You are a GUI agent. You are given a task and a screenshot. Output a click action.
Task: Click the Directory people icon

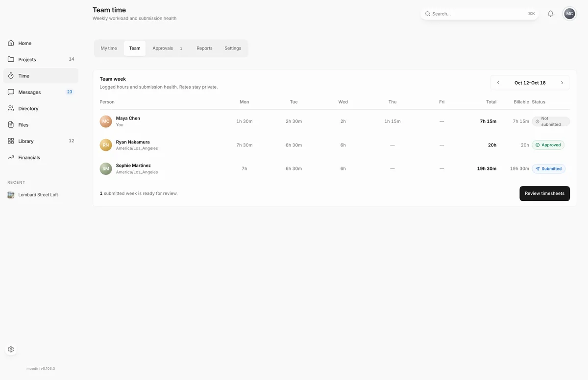(11, 108)
